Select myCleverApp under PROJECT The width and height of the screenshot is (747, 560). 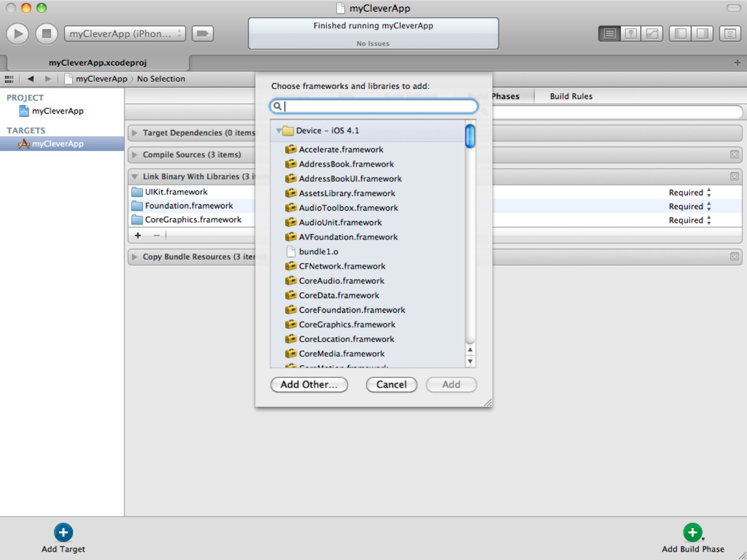(x=58, y=111)
